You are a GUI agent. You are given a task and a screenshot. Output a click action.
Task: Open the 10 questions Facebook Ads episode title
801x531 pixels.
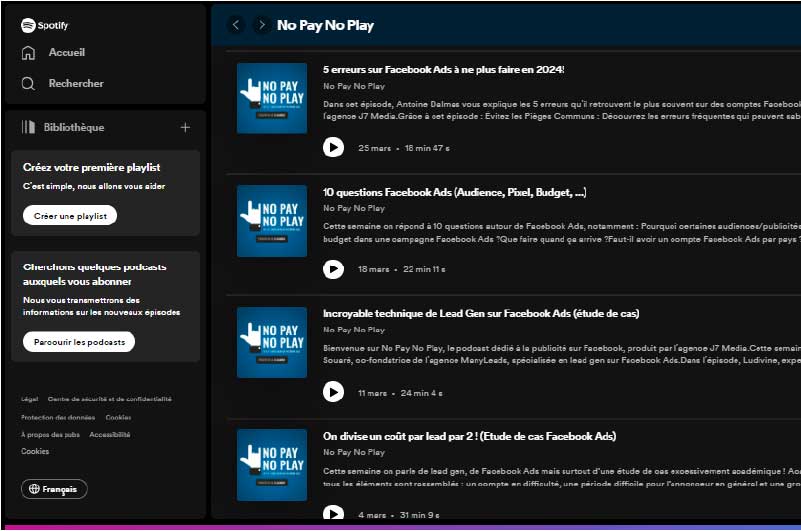(455, 192)
